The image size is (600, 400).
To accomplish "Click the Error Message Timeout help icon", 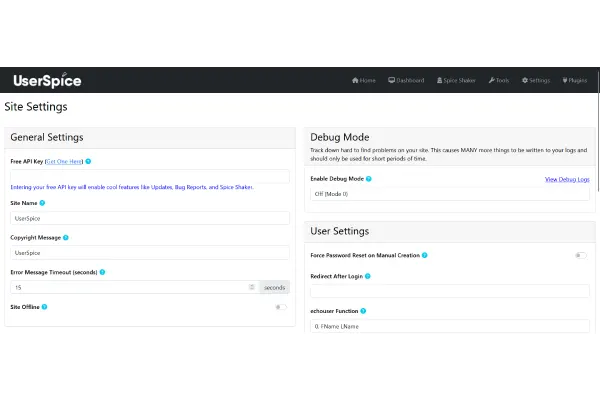I will point(103,271).
